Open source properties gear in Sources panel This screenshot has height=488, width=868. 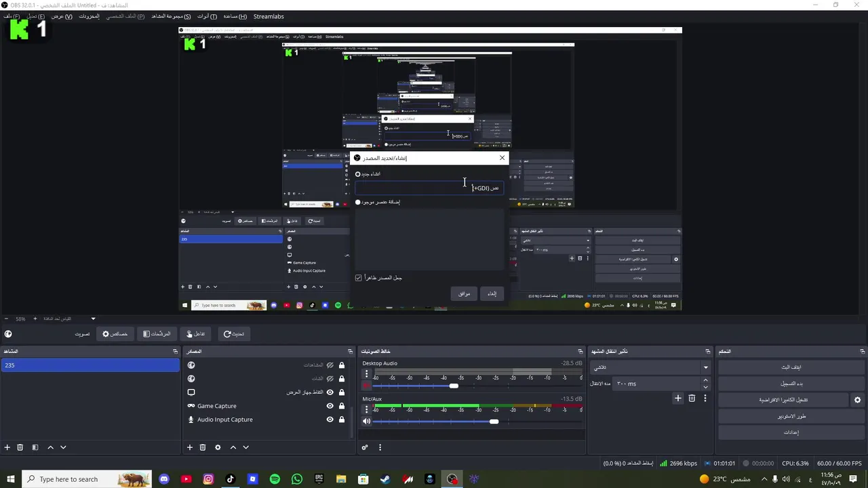click(x=218, y=447)
